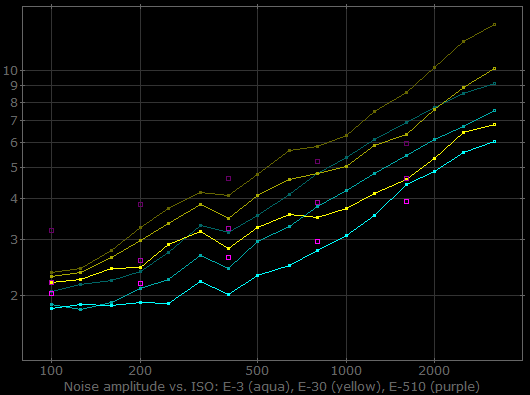Image resolution: width=530 pixels, height=395 pixels.
Task: Click the y-axis label "4"
Action: [x=14, y=198]
